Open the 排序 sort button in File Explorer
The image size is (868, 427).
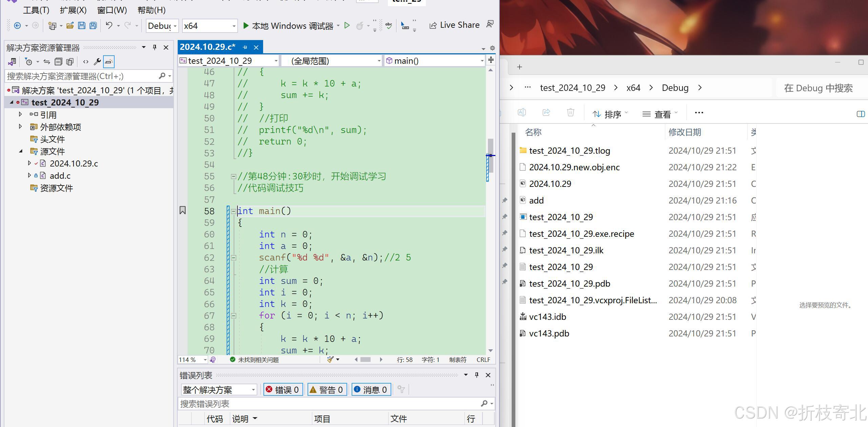point(610,114)
